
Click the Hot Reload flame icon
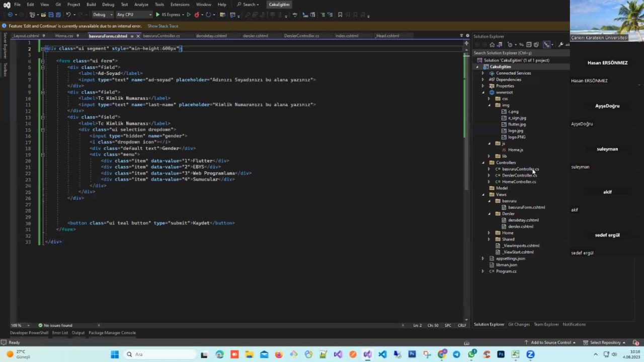point(197,15)
